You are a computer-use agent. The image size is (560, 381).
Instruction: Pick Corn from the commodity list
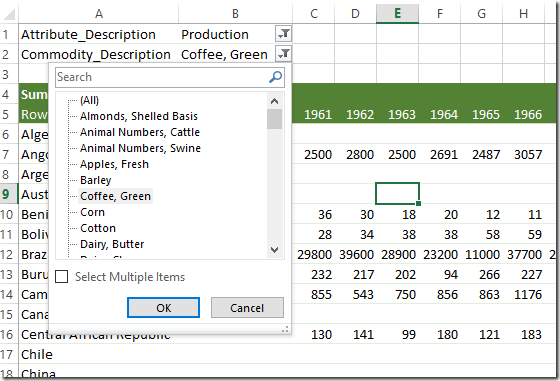click(92, 212)
